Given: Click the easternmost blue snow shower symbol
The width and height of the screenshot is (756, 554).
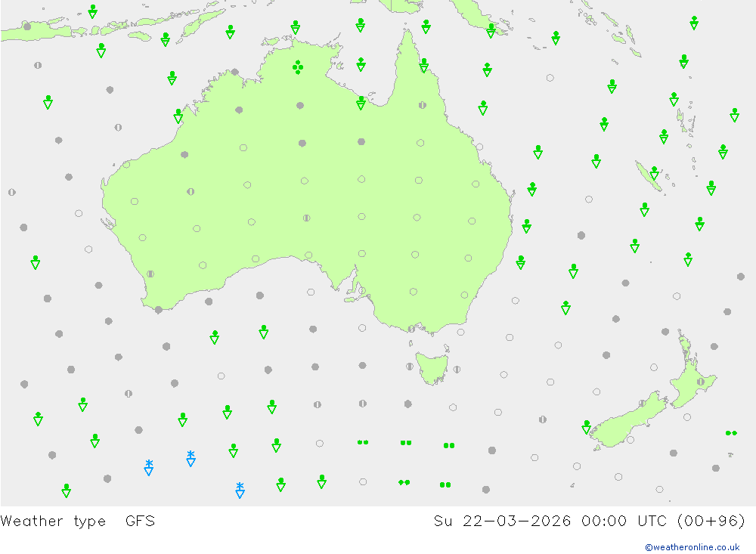Looking at the screenshot, I should 240,490.
